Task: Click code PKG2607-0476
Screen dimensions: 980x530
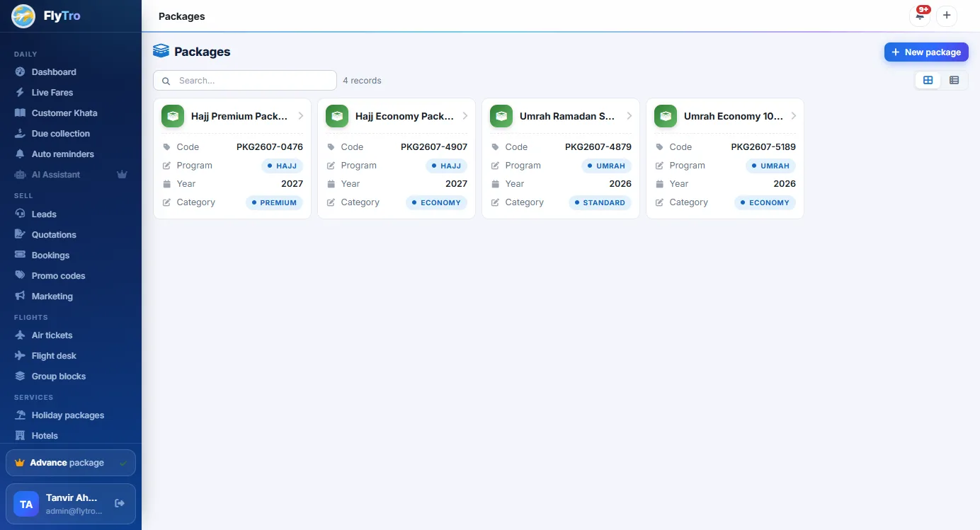Action: tap(270, 147)
